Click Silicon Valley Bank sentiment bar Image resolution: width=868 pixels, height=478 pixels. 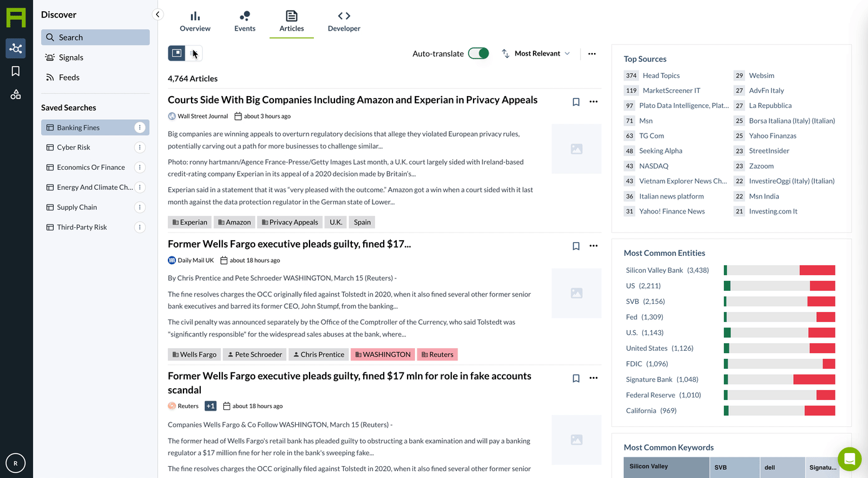point(779,270)
